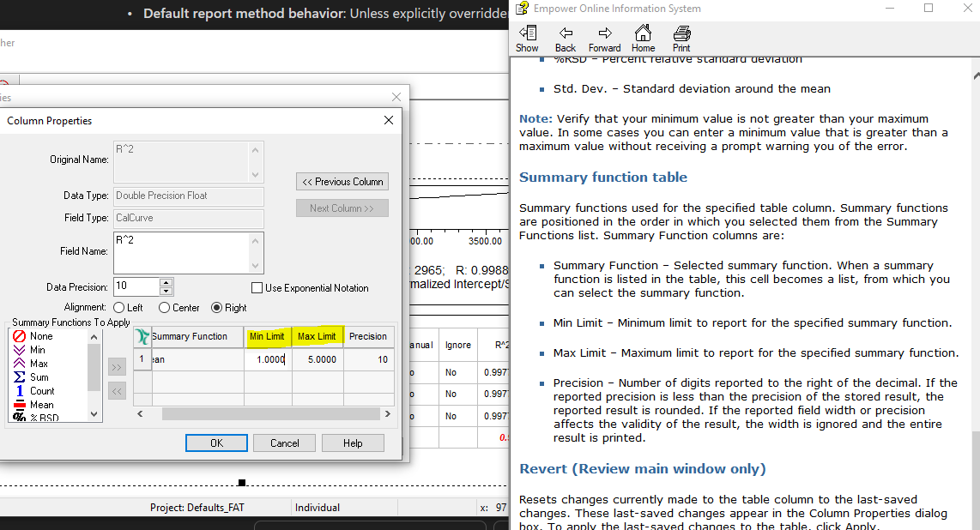Click the Ignore column header in background table

point(458,345)
